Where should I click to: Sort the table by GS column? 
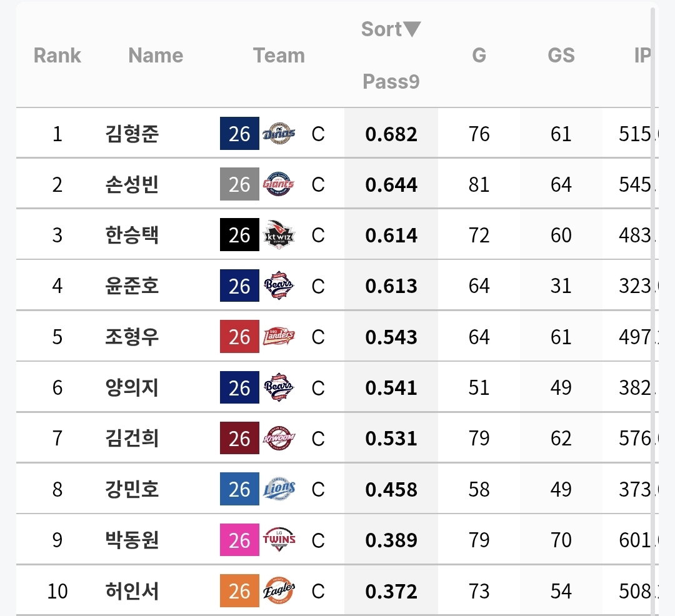[x=561, y=55]
